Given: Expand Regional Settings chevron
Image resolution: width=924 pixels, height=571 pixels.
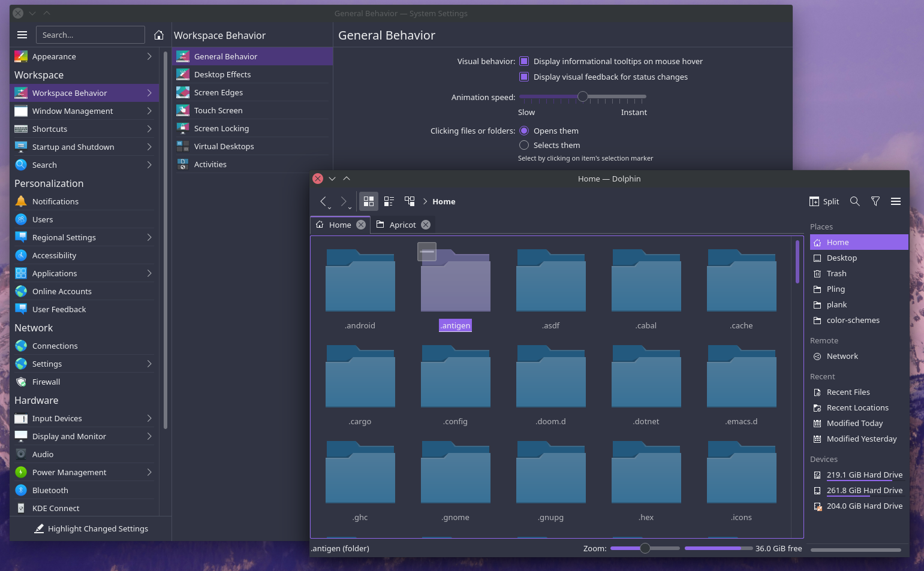Looking at the screenshot, I should [x=149, y=237].
